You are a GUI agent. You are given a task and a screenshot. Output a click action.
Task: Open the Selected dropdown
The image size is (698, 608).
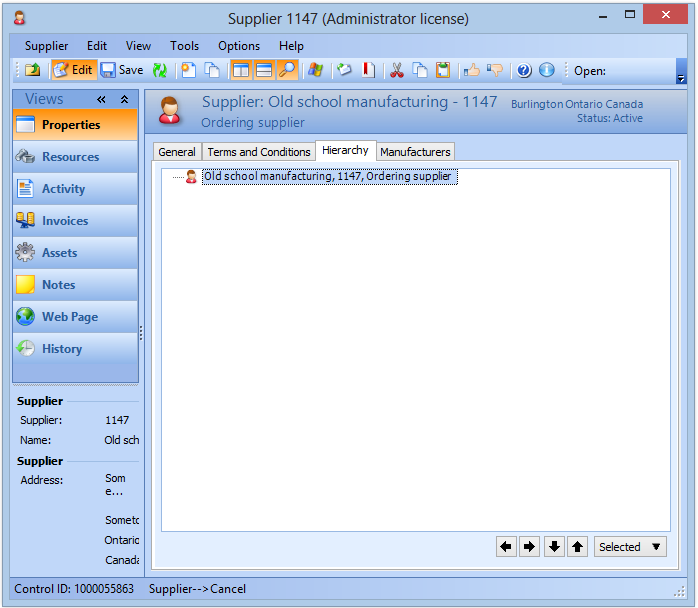pos(630,547)
